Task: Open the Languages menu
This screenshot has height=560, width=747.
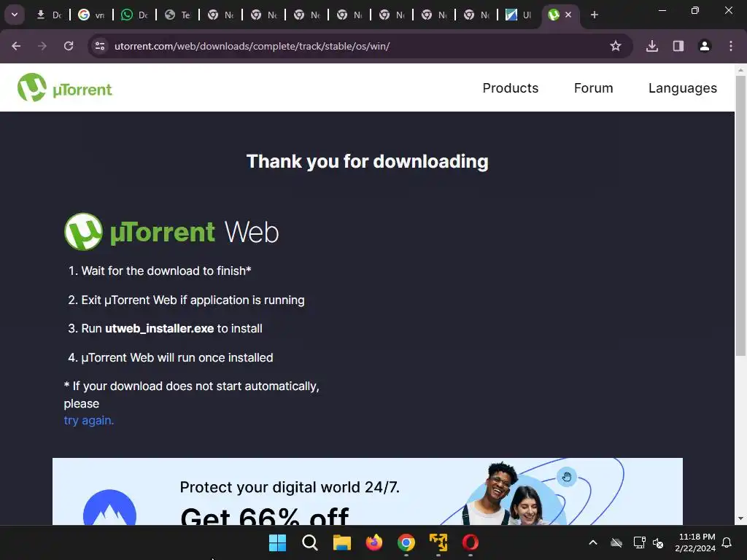Action: click(682, 88)
